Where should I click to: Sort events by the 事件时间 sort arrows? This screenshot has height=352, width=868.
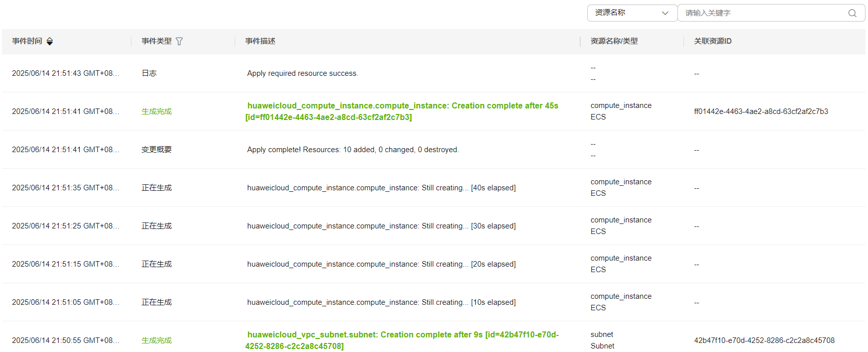(50, 41)
